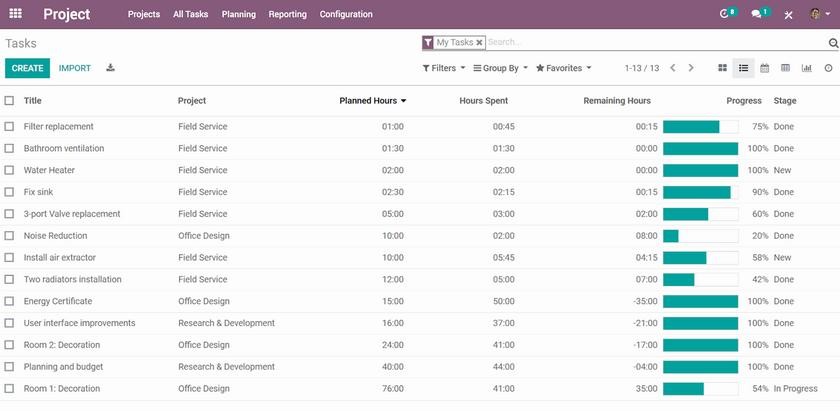Click In Progress stage cell
Screen dimensions: 840x411
796,388
